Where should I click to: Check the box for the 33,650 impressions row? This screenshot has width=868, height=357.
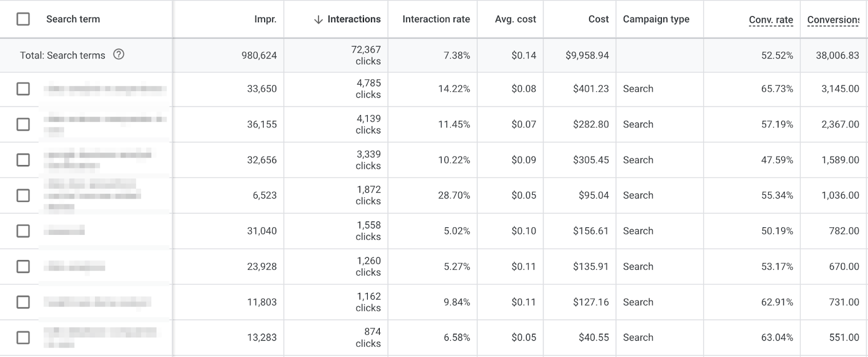point(23,88)
